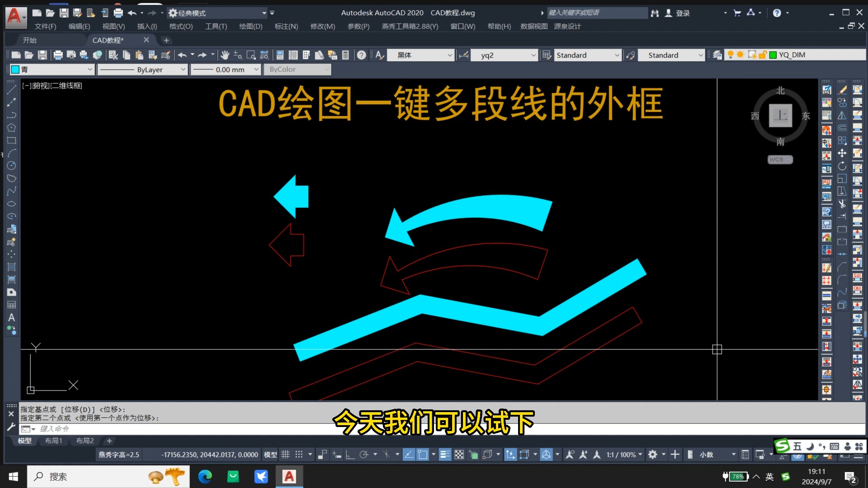Image resolution: width=868 pixels, height=488 pixels.
Task: Activate the Rectangle tool
Action: (11, 141)
